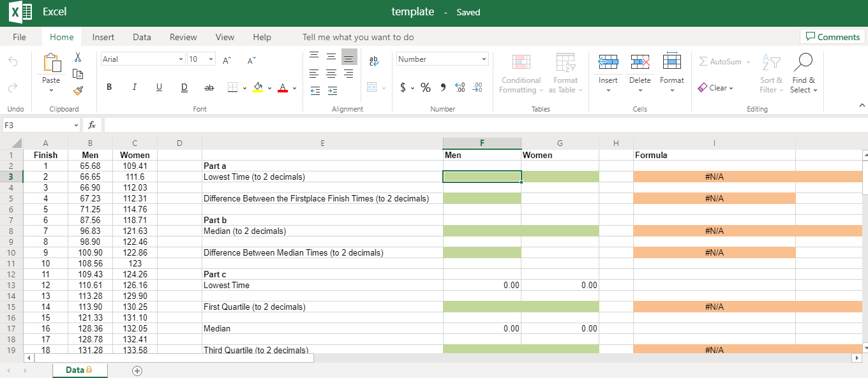Click the Comments button
The height and width of the screenshot is (378, 868).
[x=832, y=37]
